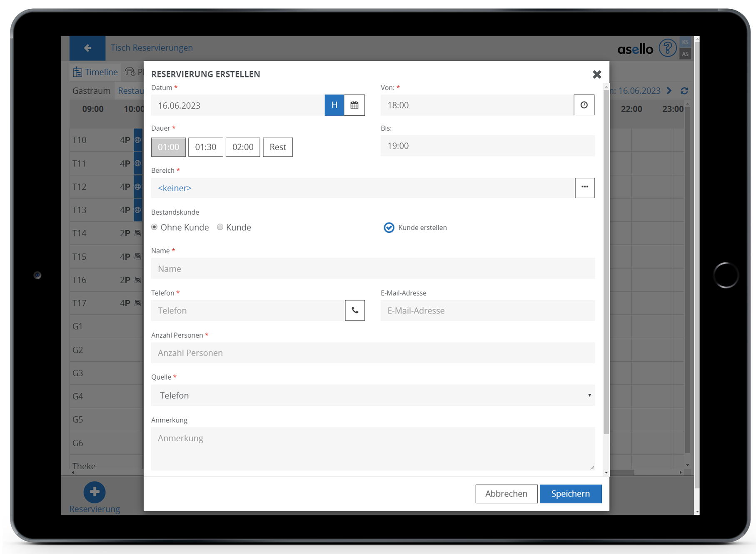Close the Reservierung erstellen dialog
The height and width of the screenshot is (554, 756).
point(596,75)
